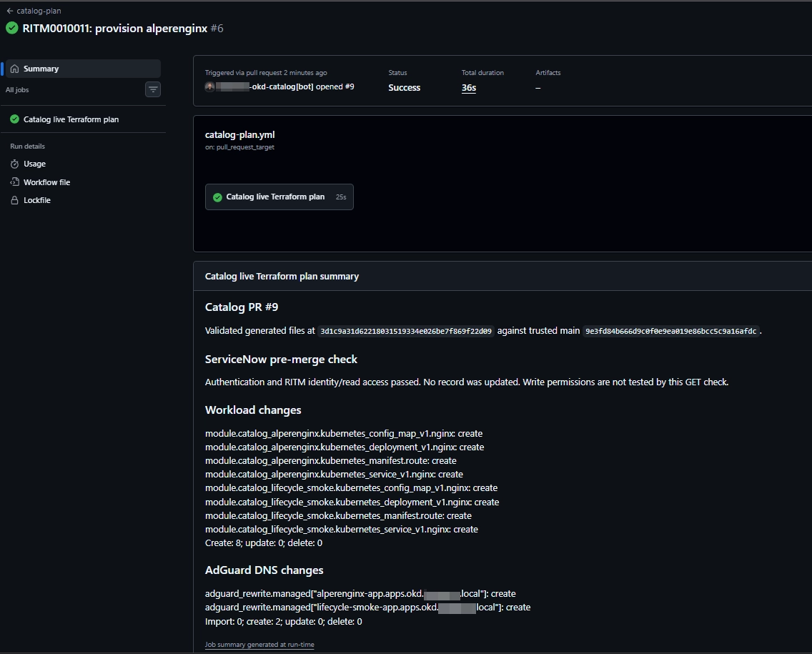Image resolution: width=812 pixels, height=654 pixels.
Task: Click catalog_alperenginx.kubernetes_service_v1.nginx create line
Action: [x=334, y=474]
